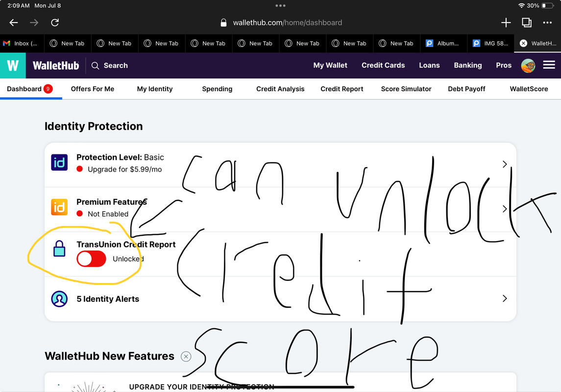This screenshot has width=561, height=392.
Task: Switch to the IMG 58 browser tab
Action: click(x=490, y=43)
